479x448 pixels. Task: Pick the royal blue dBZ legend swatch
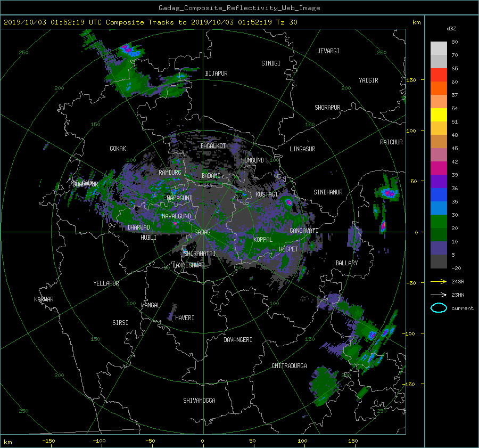[439, 195]
